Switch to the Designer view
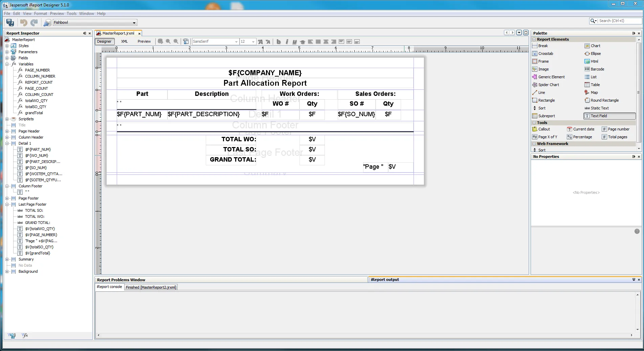 (x=104, y=41)
